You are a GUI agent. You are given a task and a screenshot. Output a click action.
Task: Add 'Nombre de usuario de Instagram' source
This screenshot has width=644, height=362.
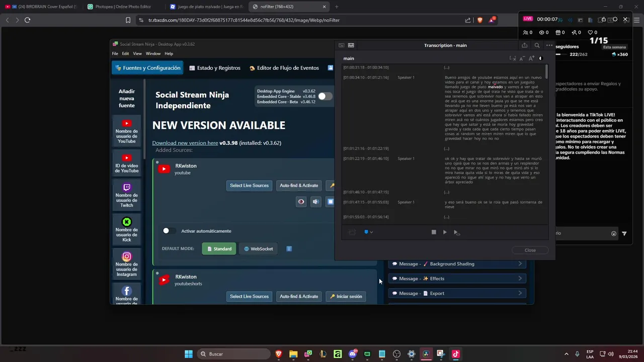click(127, 264)
